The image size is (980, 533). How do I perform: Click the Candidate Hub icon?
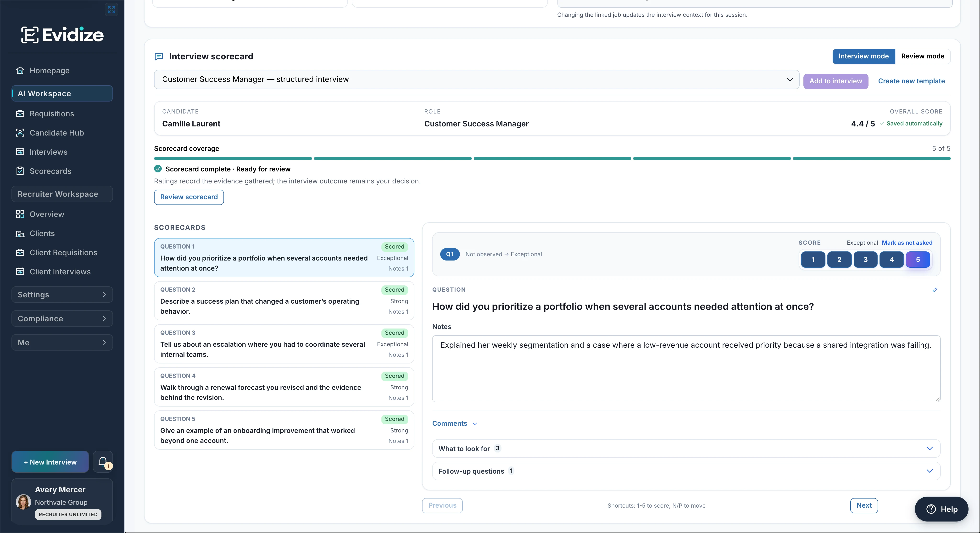pyautogui.click(x=20, y=132)
